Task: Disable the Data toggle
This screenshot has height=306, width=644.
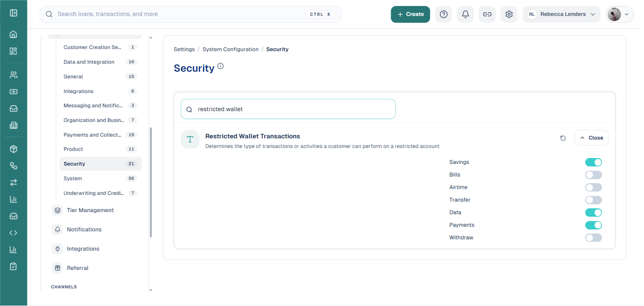Action: coord(594,213)
